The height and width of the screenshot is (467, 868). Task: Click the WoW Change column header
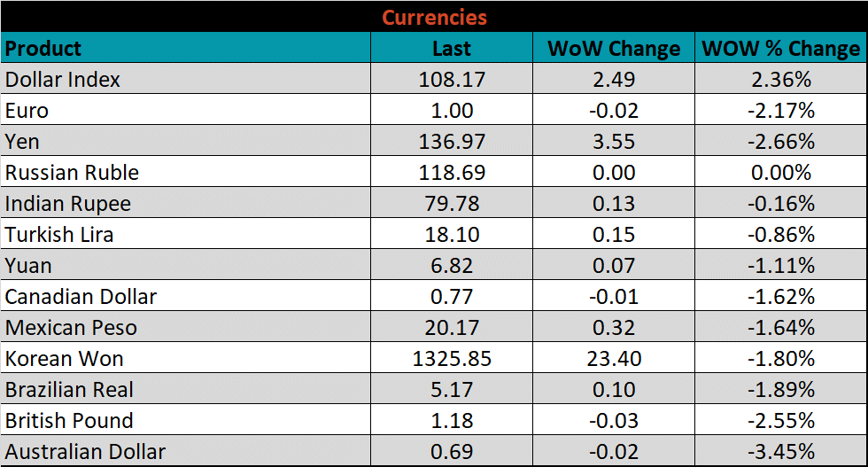coord(614,49)
